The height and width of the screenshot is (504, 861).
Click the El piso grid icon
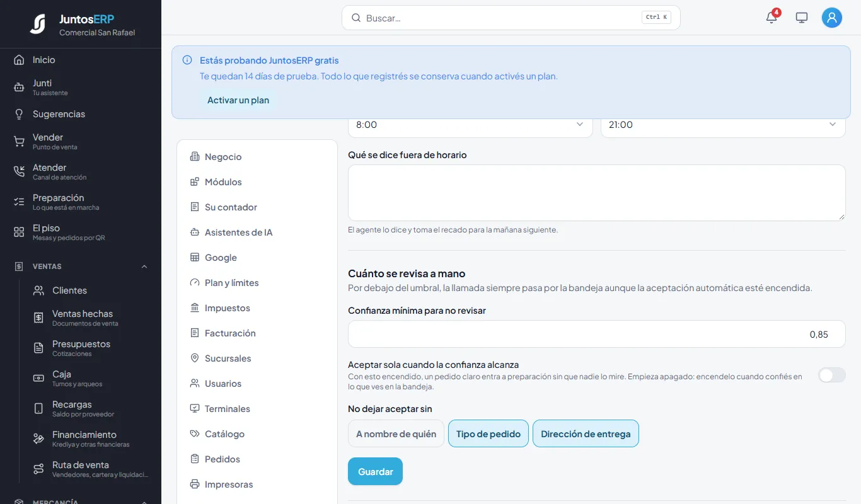pos(19,232)
